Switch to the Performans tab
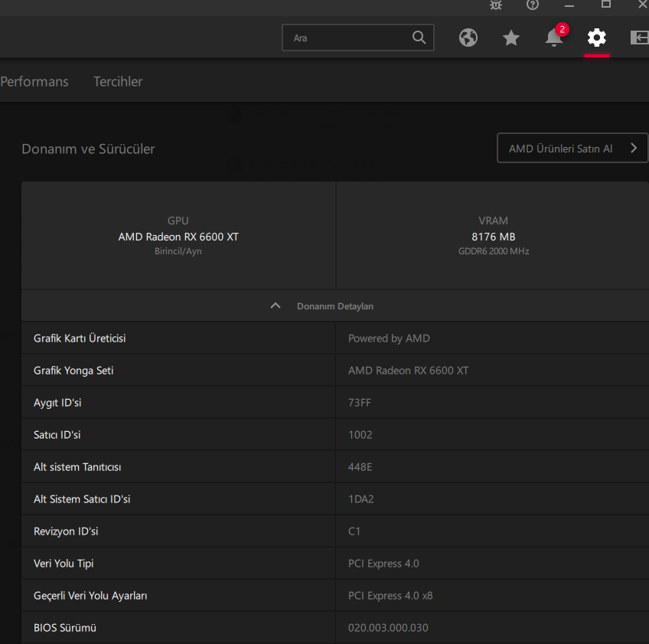The image size is (649, 644). (x=34, y=81)
